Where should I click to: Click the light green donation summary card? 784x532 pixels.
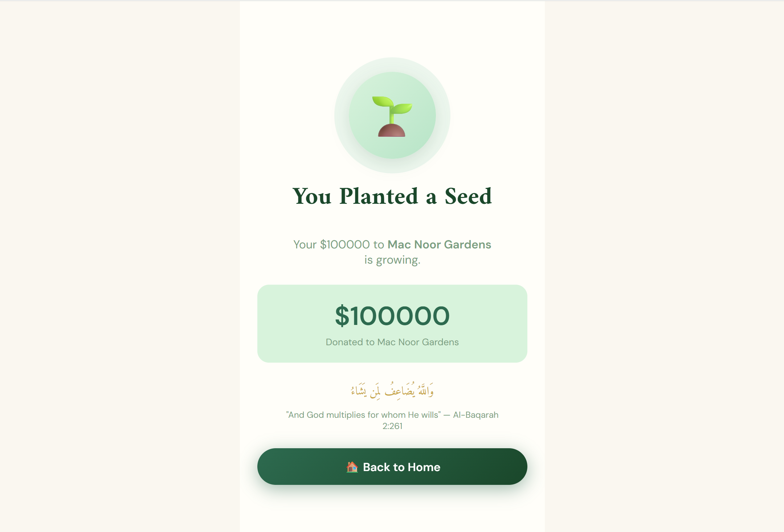[392, 323]
